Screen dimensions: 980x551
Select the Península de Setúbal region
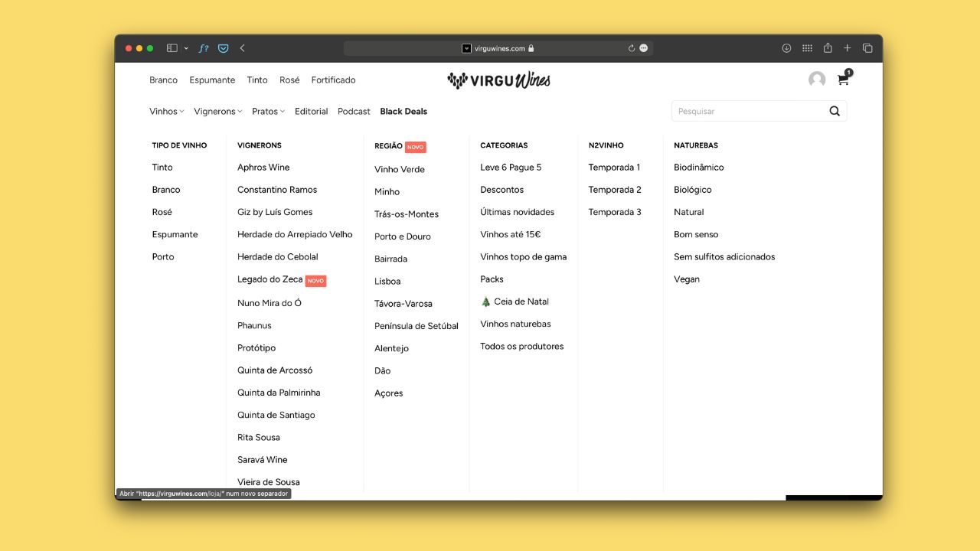coord(416,326)
